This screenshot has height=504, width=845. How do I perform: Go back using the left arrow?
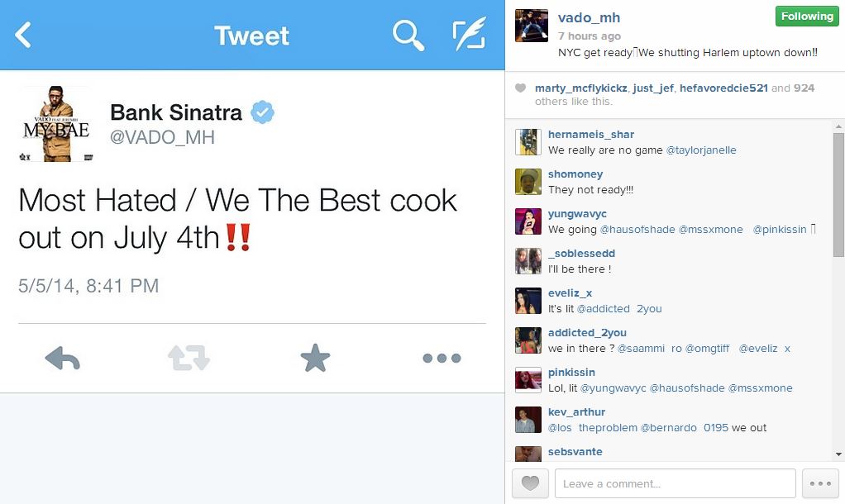pos(23,36)
